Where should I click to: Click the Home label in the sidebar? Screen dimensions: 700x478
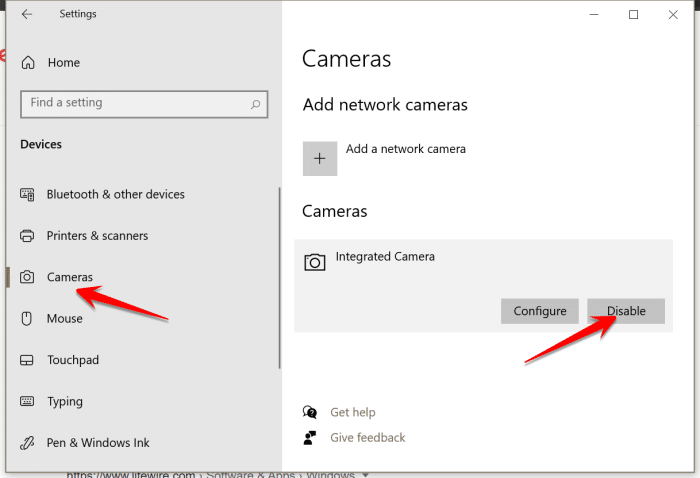tap(64, 62)
